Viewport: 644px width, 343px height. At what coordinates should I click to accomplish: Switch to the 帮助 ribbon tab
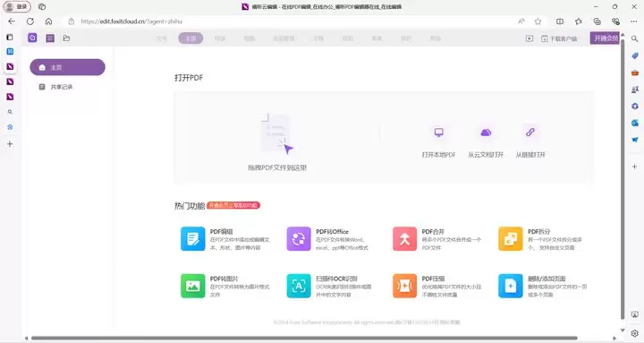pyautogui.click(x=435, y=39)
